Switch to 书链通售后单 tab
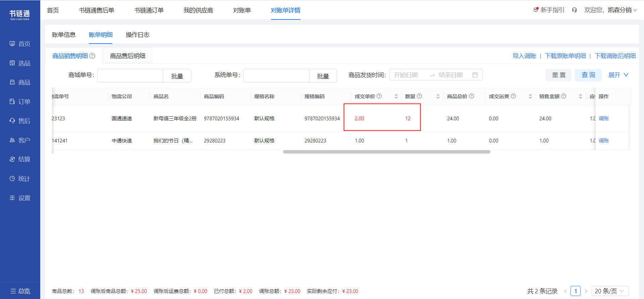Screen dimensions: 644x299 click(97, 10)
